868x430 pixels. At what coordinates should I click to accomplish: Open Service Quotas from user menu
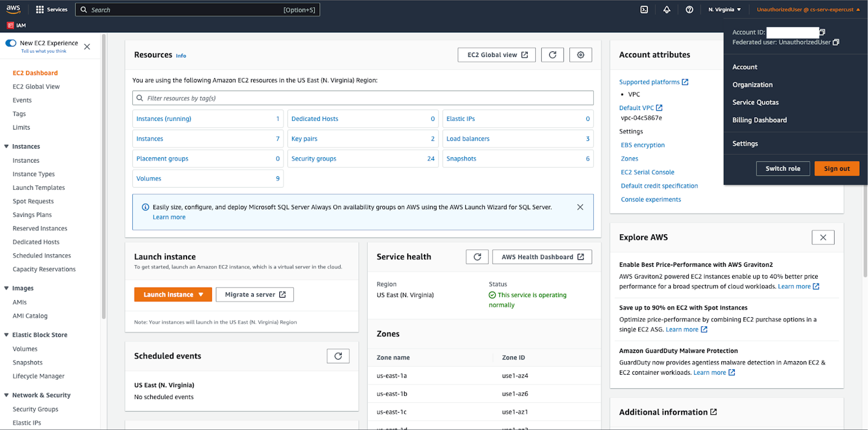pos(755,102)
